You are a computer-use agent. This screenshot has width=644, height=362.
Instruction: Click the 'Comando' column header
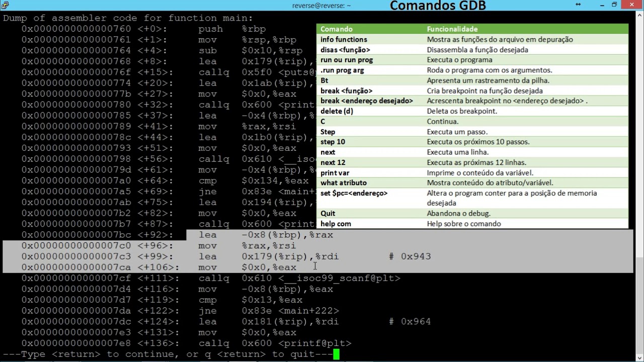(336, 29)
